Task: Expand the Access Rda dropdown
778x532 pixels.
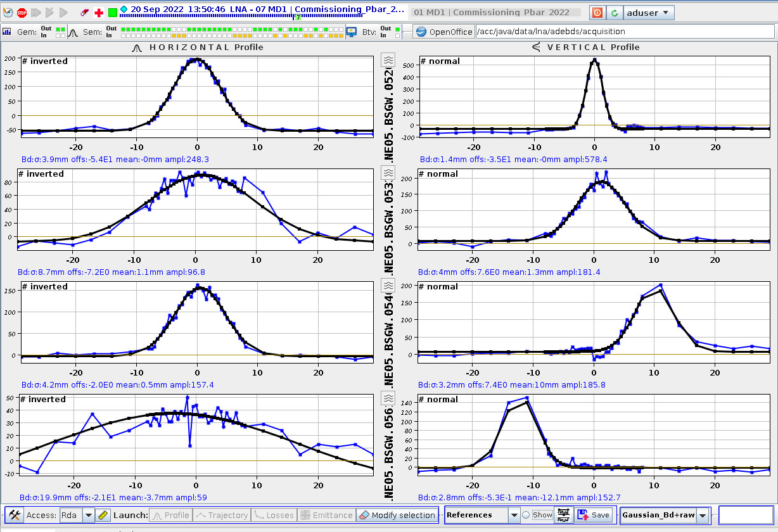Action: click(x=89, y=515)
